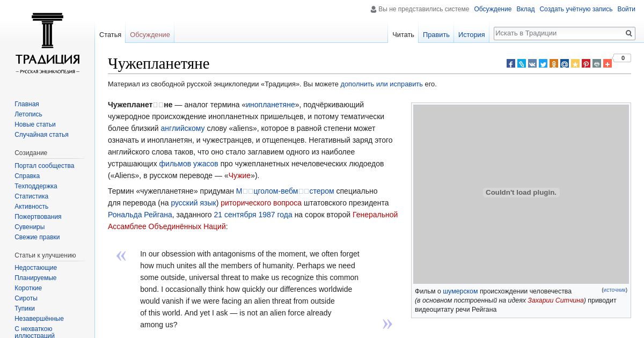The height and width of the screenshot is (338, 644).
Task: Click Создать учётную запись
Action: tap(576, 9)
